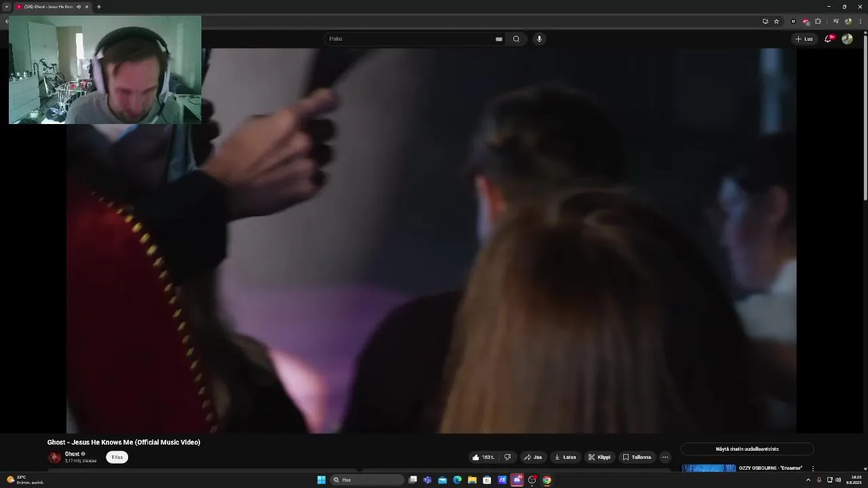Click the install app icon in address bar

[x=766, y=21]
